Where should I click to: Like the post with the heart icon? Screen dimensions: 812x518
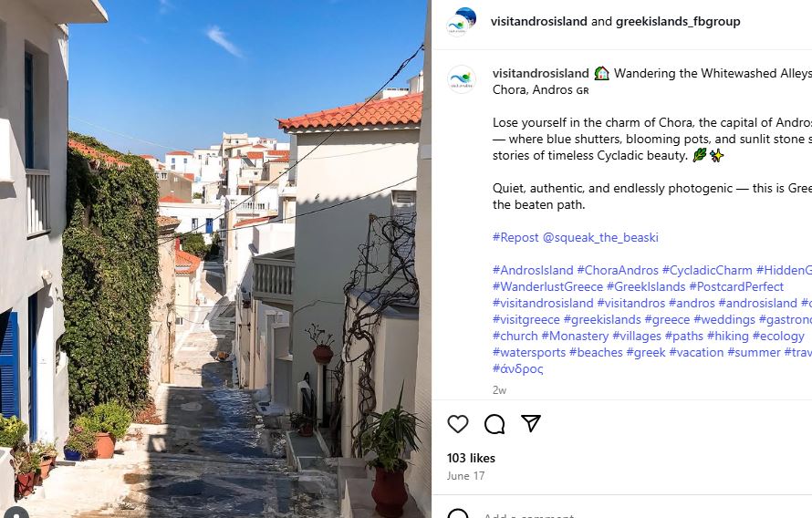(458, 424)
